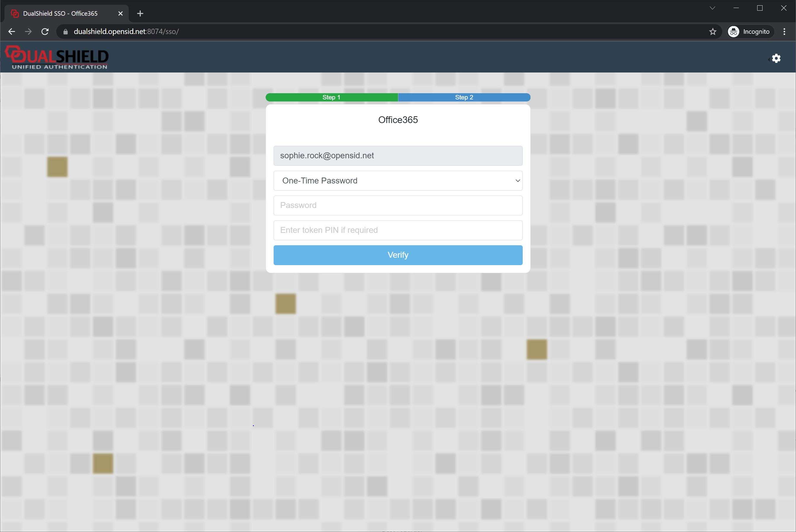Open the tab search chevron
The width and height of the screenshot is (796, 532).
point(712,8)
